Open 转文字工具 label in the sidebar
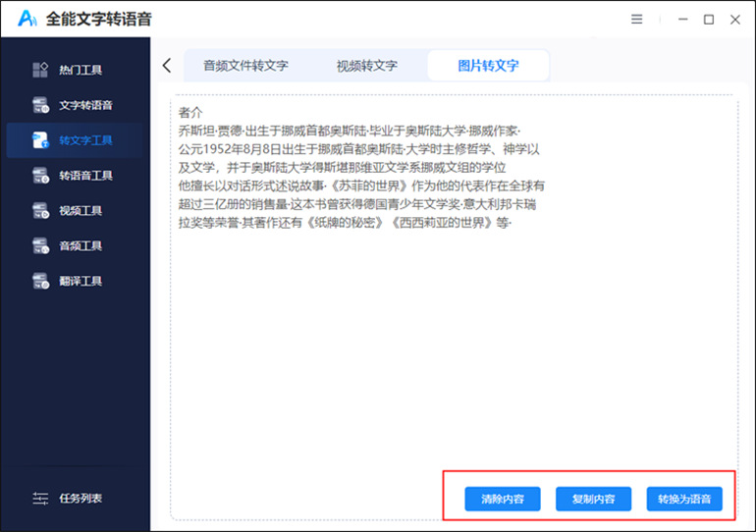756x532 pixels. 85,140
